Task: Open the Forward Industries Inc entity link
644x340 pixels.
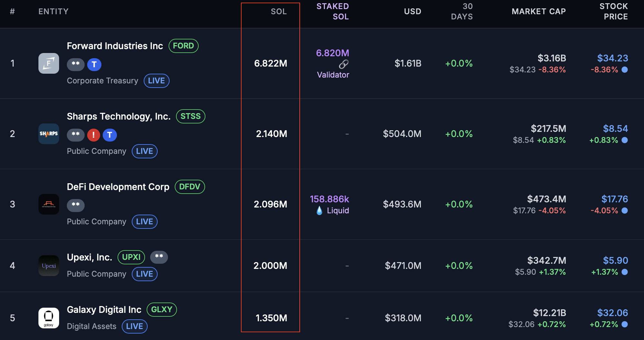Action: [115, 46]
